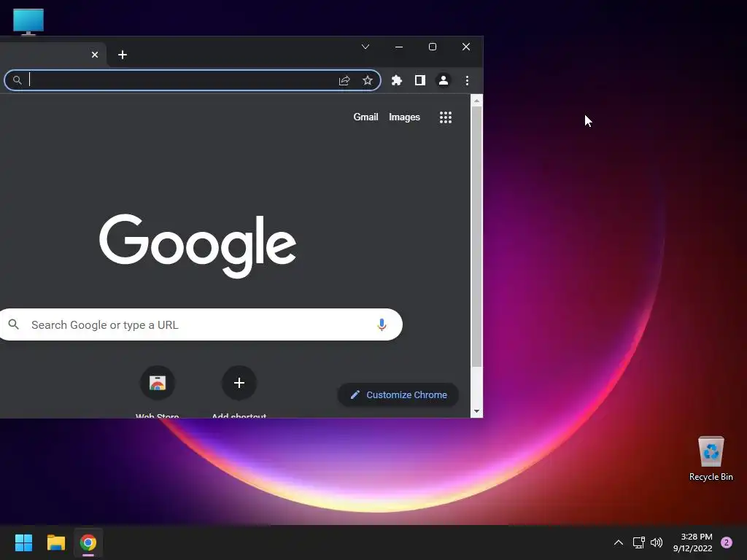This screenshot has height=560, width=747.
Task: Bookmark this tab with the star icon
Action: [368, 80]
